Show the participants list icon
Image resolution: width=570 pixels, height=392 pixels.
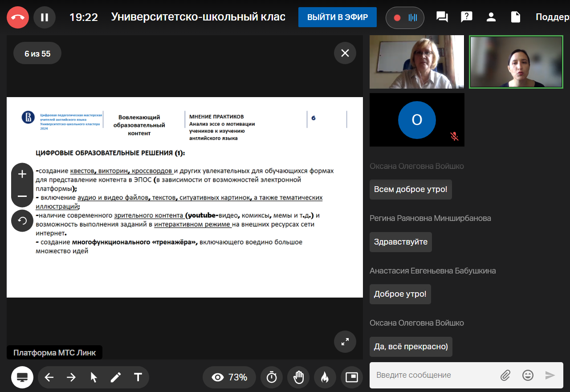tap(491, 17)
